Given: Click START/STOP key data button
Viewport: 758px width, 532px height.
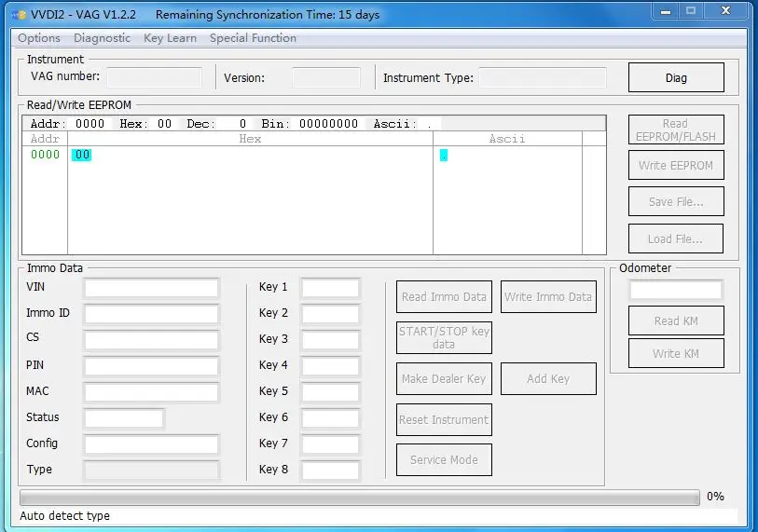Looking at the screenshot, I should (444, 338).
